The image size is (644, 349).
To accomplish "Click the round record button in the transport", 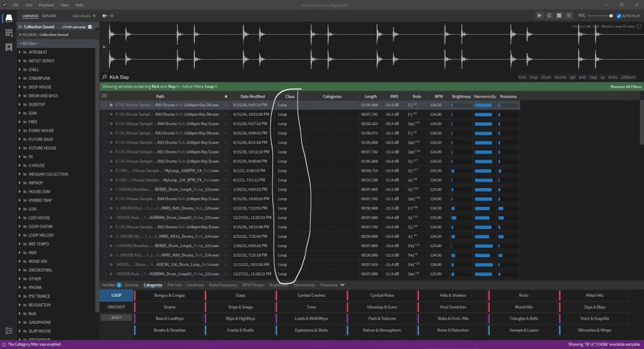I will pos(569,16).
